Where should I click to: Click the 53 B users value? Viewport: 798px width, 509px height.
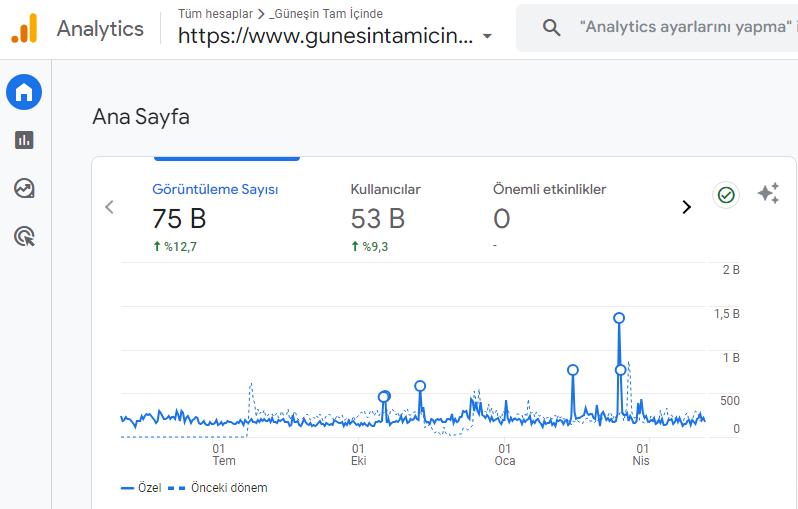point(378,219)
